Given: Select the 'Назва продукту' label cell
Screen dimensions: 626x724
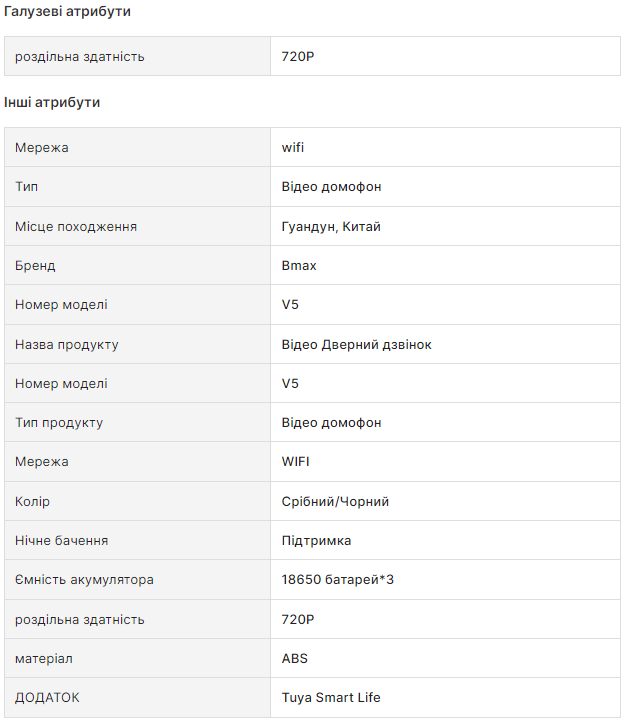Looking at the screenshot, I should (67, 345).
